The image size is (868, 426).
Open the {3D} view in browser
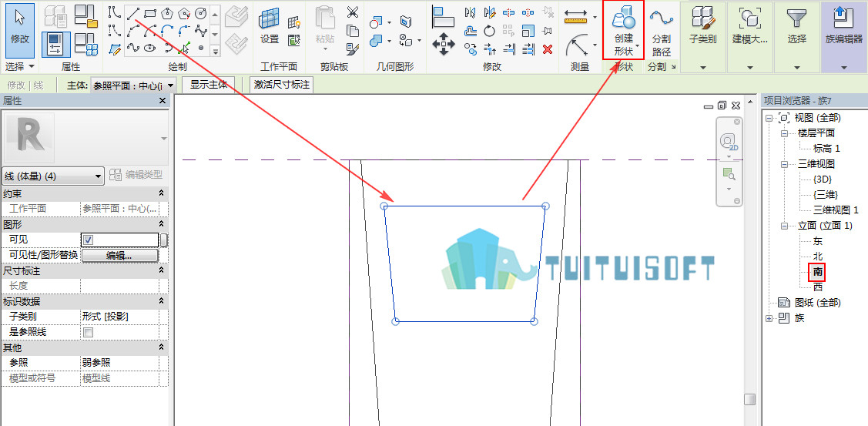click(x=822, y=179)
